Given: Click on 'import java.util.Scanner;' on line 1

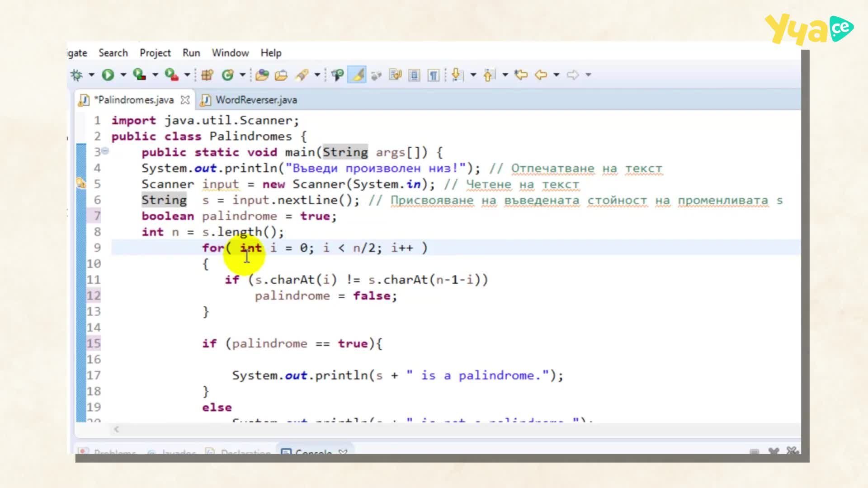Looking at the screenshot, I should 205,120.
